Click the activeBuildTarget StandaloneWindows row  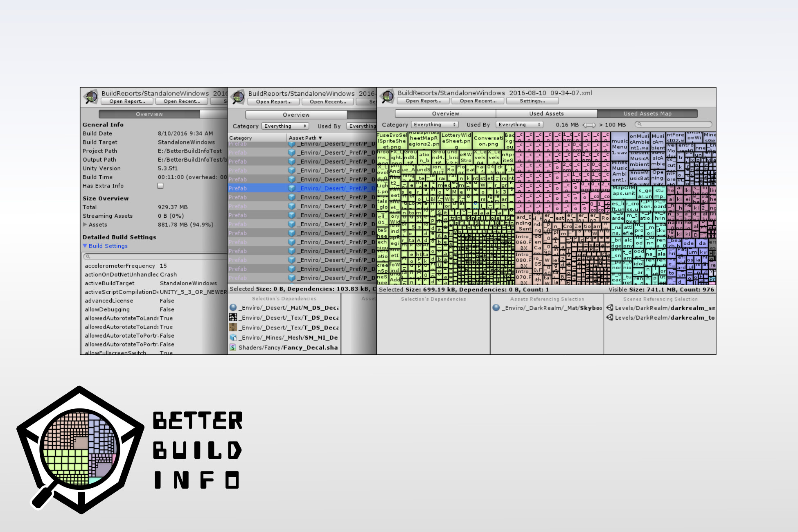click(155, 283)
